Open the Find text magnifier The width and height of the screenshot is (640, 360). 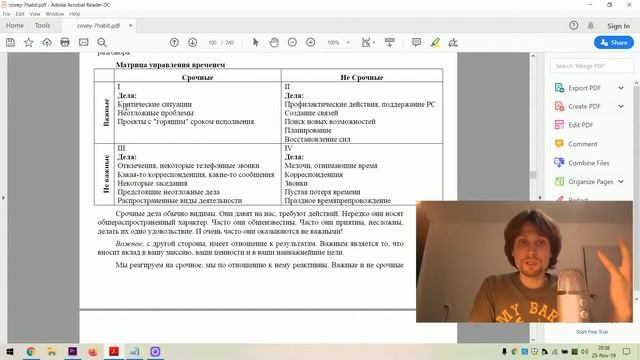(x=102, y=42)
